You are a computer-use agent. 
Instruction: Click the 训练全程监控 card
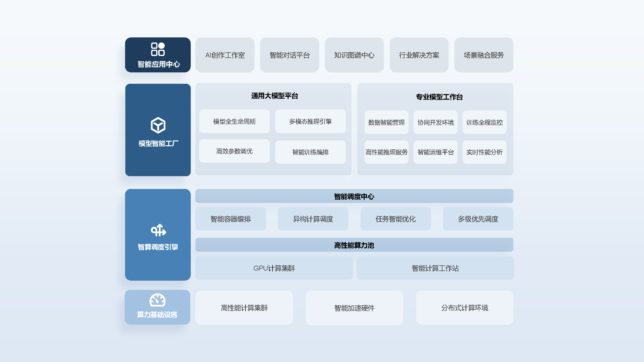484,123
